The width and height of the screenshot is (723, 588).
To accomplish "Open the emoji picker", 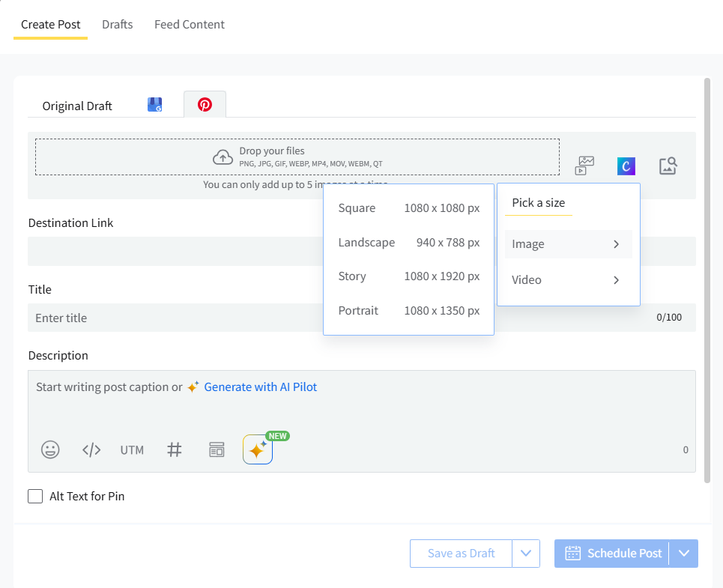I will tap(50, 449).
